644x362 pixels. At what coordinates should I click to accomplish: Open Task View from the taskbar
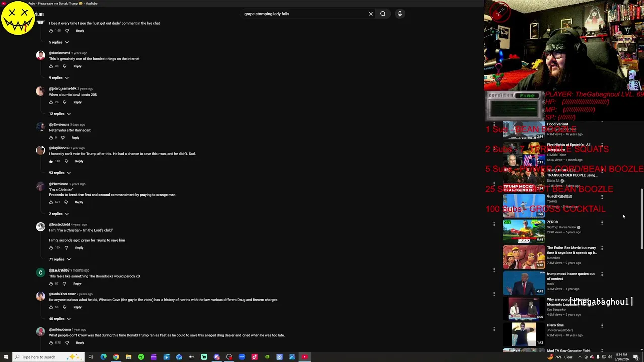pyautogui.click(x=91, y=357)
